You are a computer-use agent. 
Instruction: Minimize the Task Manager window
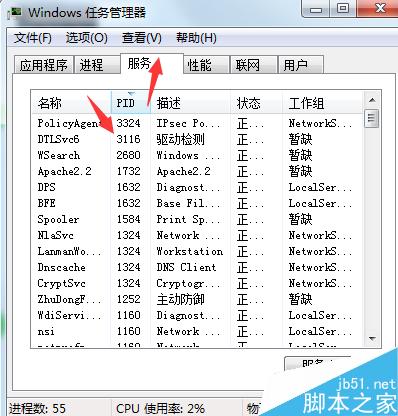tap(316, 9)
